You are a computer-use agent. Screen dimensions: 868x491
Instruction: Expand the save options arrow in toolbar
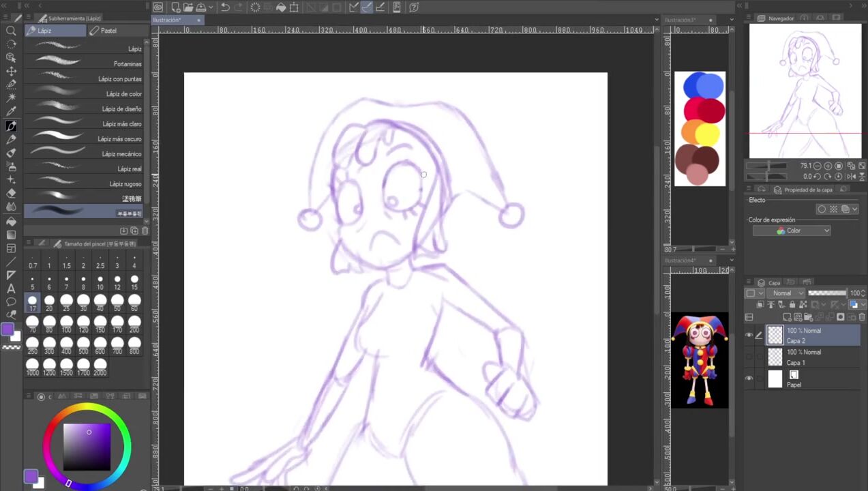[x=211, y=8]
